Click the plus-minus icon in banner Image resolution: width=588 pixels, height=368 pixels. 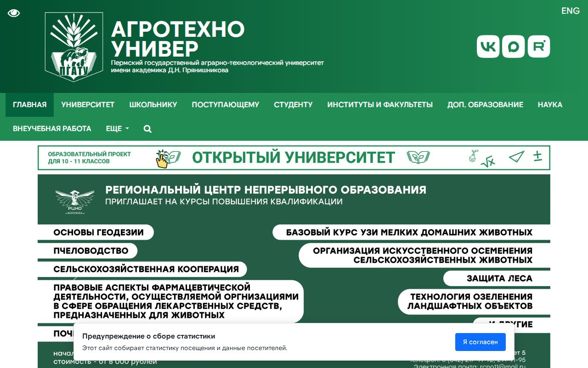537,156
